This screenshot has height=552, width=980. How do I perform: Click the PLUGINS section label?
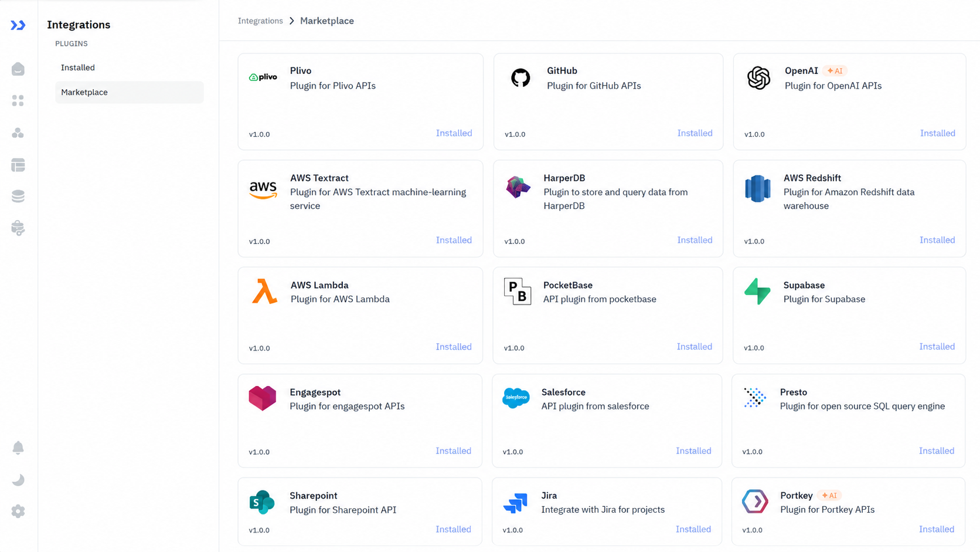point(72,44)
